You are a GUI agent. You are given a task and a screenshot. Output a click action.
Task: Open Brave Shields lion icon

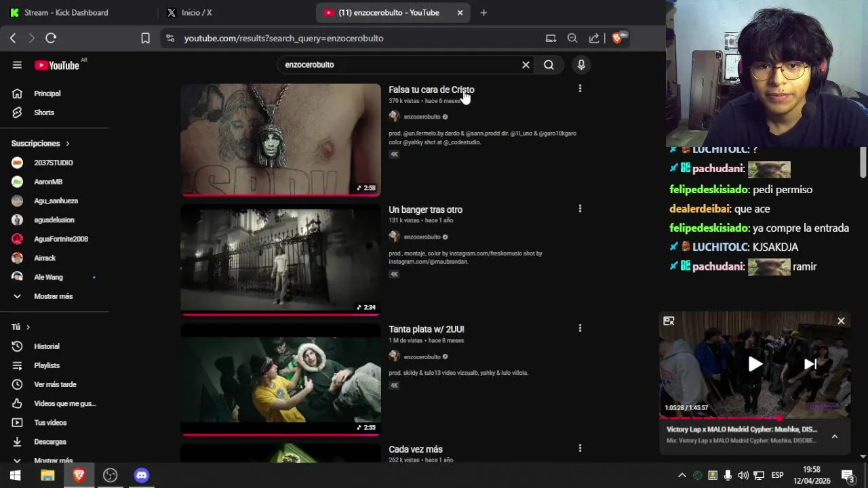pos(617,38)
